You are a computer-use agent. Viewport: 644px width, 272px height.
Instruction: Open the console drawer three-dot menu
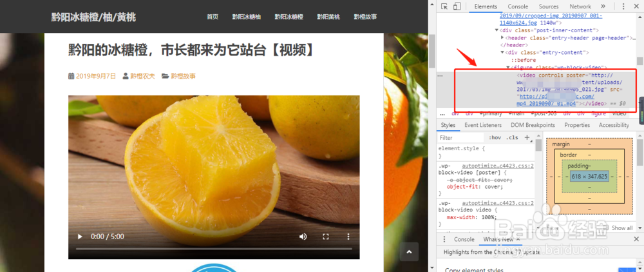444,239
